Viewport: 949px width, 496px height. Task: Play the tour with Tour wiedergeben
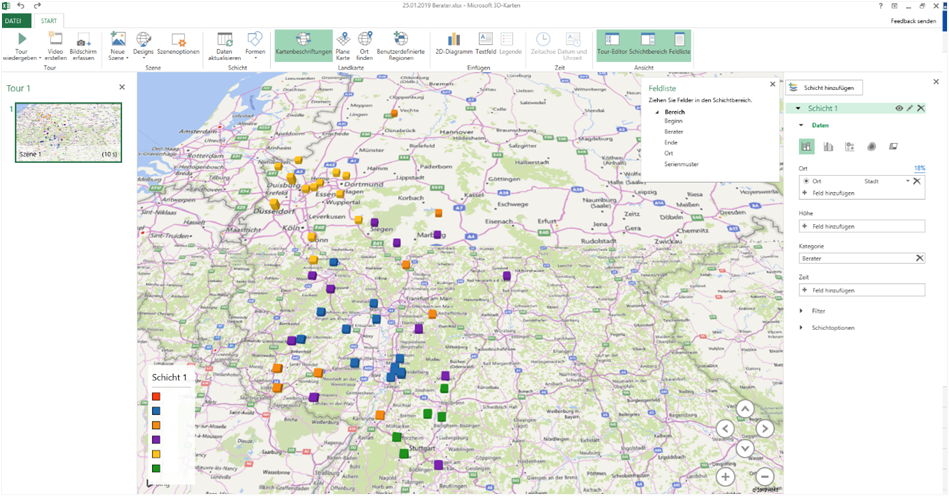tap(22, 46)
